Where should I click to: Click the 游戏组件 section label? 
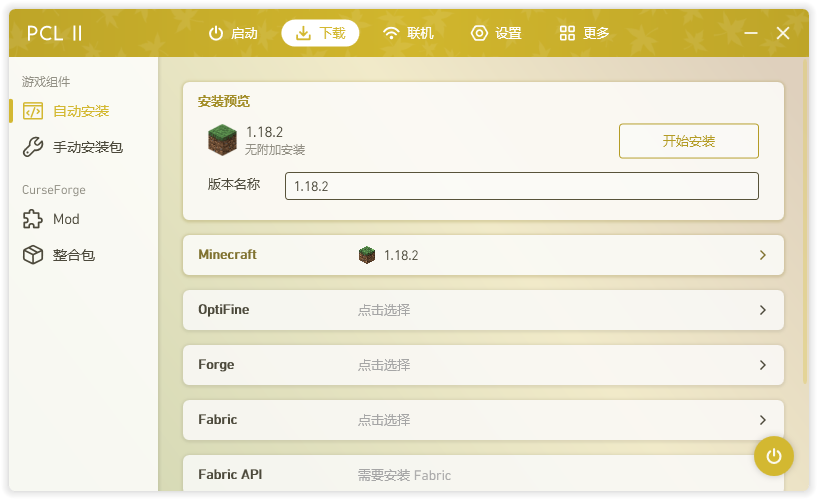tap(46, 82)
